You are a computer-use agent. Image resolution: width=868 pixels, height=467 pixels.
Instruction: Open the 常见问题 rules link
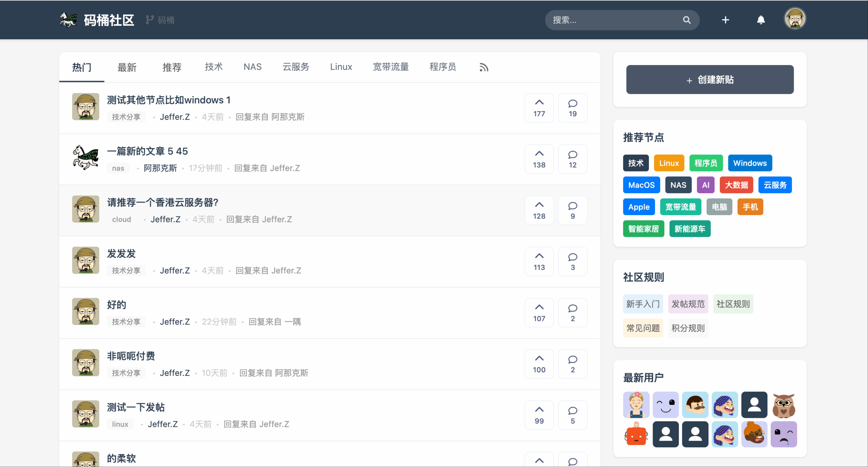643,328
